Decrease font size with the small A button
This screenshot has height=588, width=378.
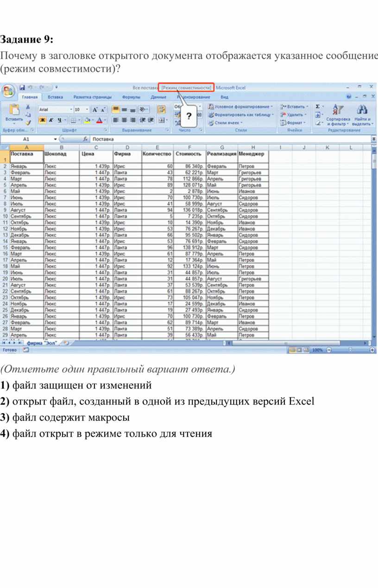point(102,109)
